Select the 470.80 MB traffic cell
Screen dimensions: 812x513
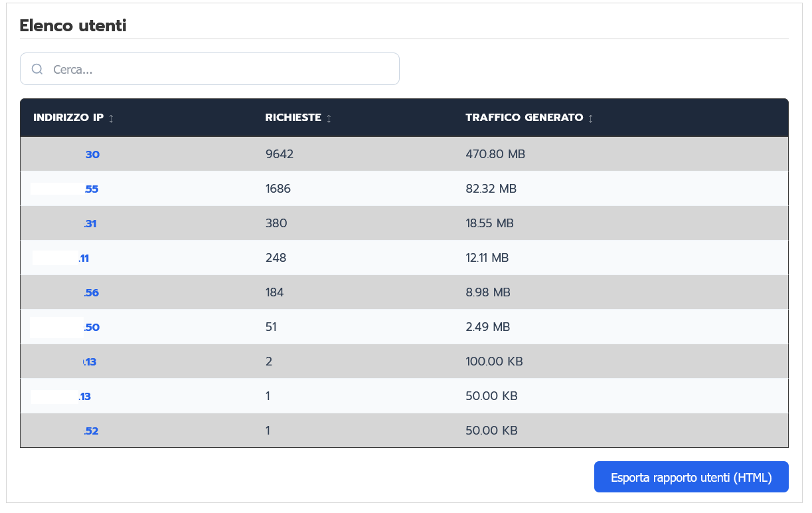click(495, 154)
